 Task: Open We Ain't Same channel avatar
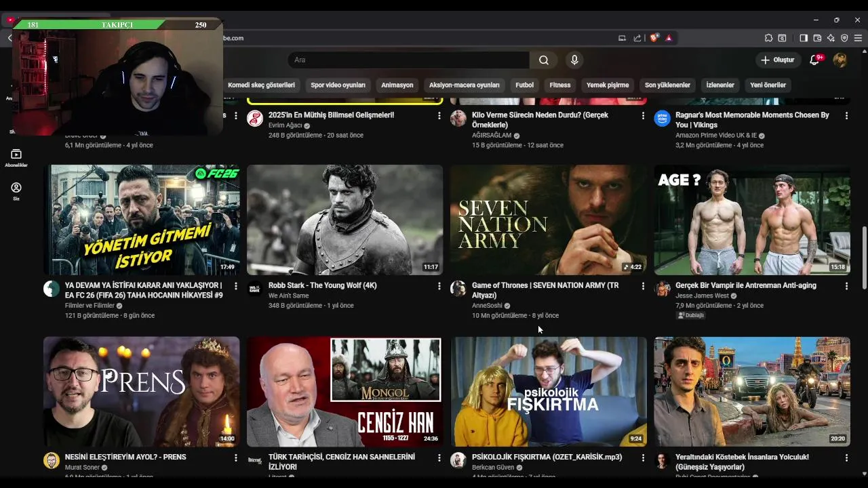(255, 289)
